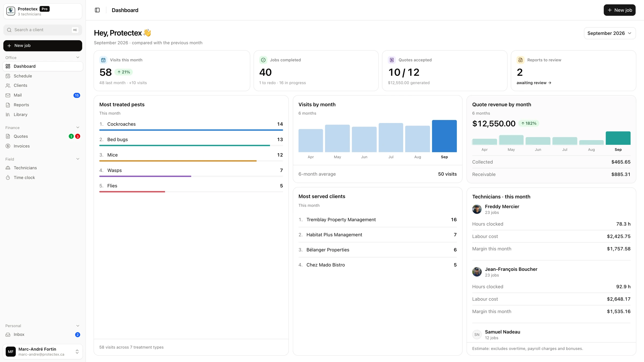Click the Visits this month calendar icon
644x362 pixels.
[x=103, y=60]
